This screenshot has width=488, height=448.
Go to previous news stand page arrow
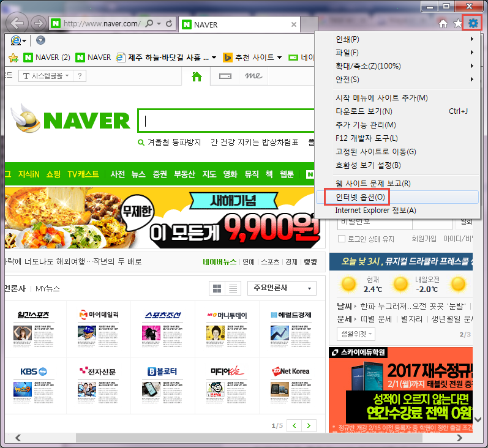(x=294, y=425)
